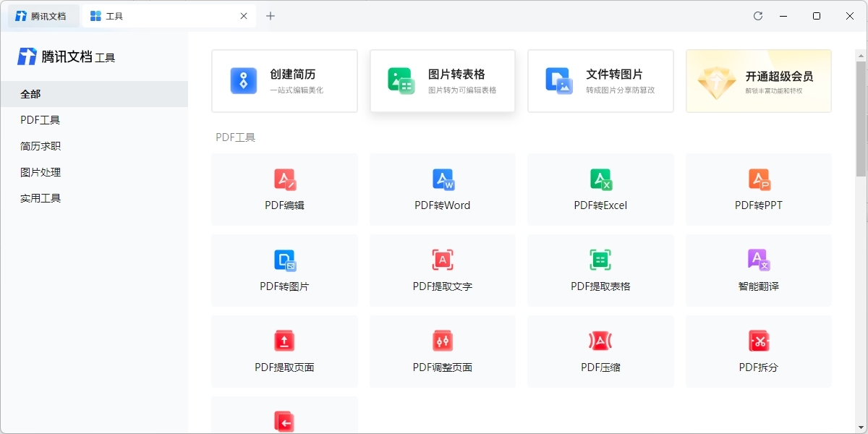
Task: Switch to the 图片处理 category
Action: coord(40,172)
